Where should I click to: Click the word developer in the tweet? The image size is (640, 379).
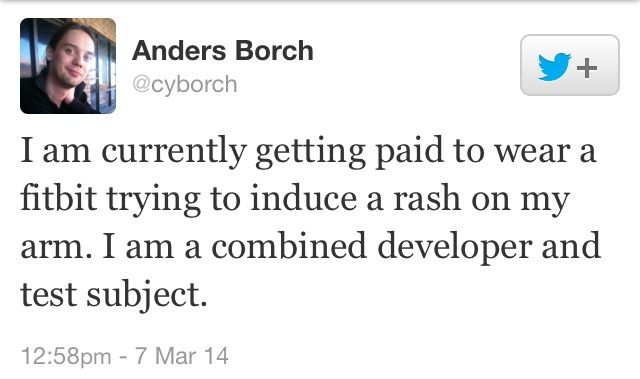coord(455,246)
